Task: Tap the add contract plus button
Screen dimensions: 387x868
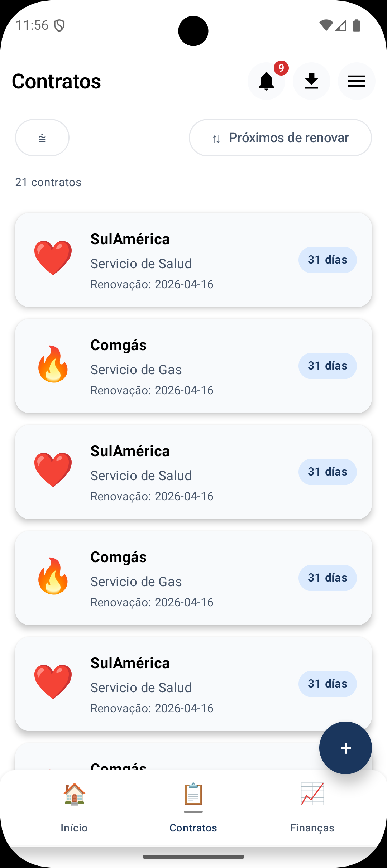Action: pos(345,748)
